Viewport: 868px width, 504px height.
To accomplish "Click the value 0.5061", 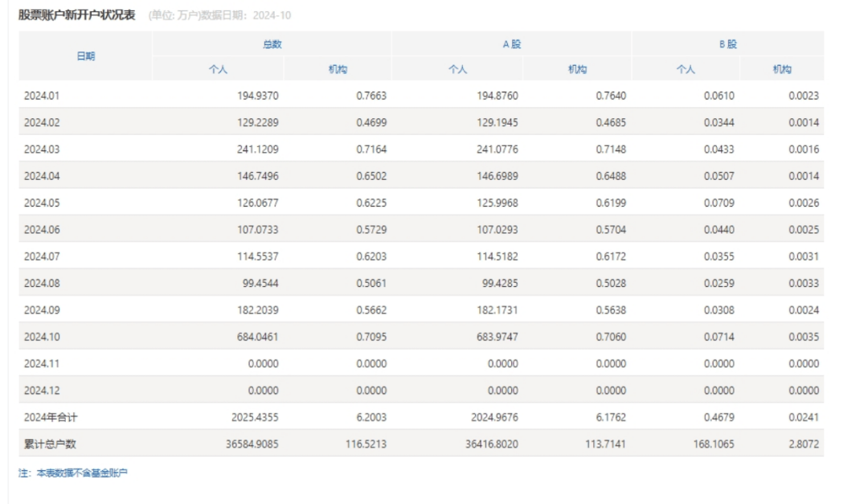I will click(371, 283).
